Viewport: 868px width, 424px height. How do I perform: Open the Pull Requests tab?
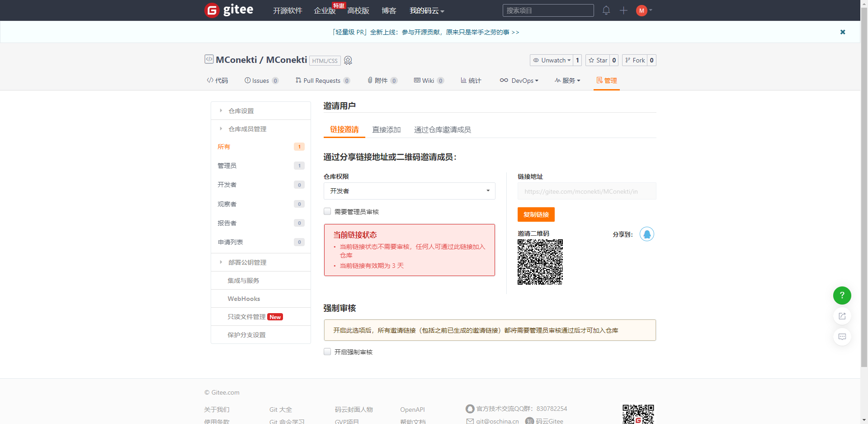323,81
